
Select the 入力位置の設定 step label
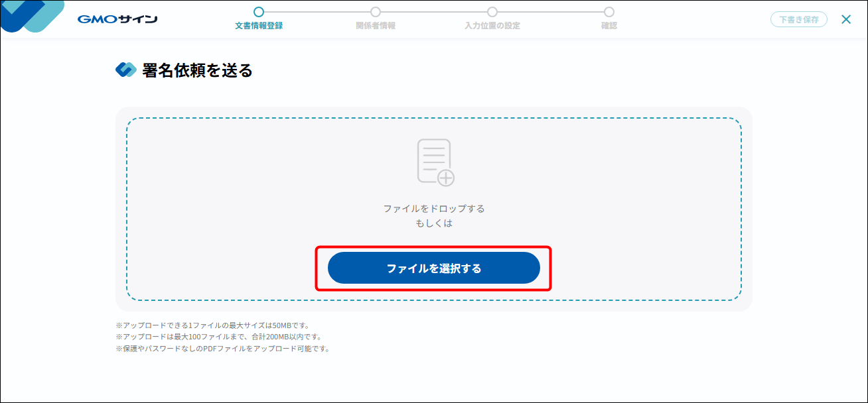click(x=492, y=26)
